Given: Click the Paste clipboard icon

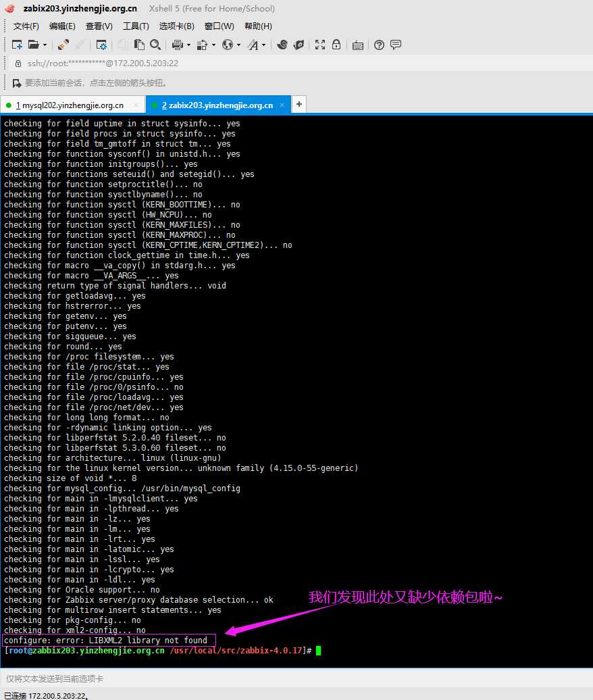Looking at the screenshot, I should tap(139, 45).
